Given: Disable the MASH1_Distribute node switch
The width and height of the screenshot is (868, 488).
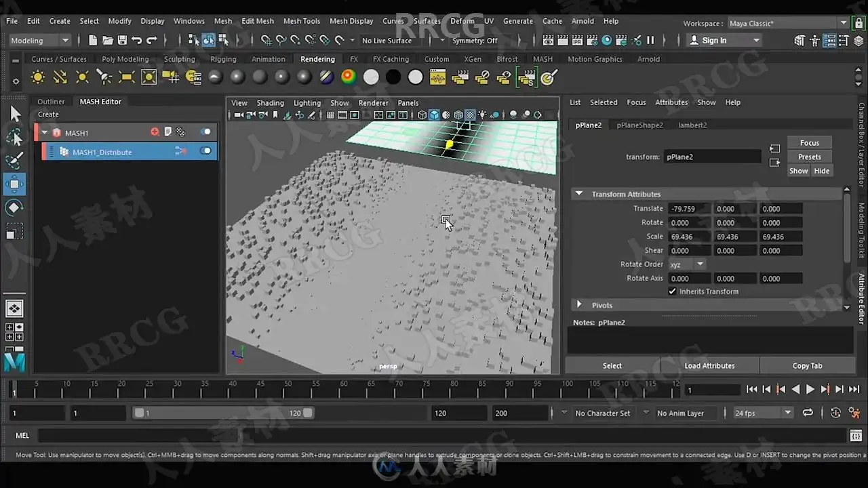Looking at the screenshot, I should [205, 151].
